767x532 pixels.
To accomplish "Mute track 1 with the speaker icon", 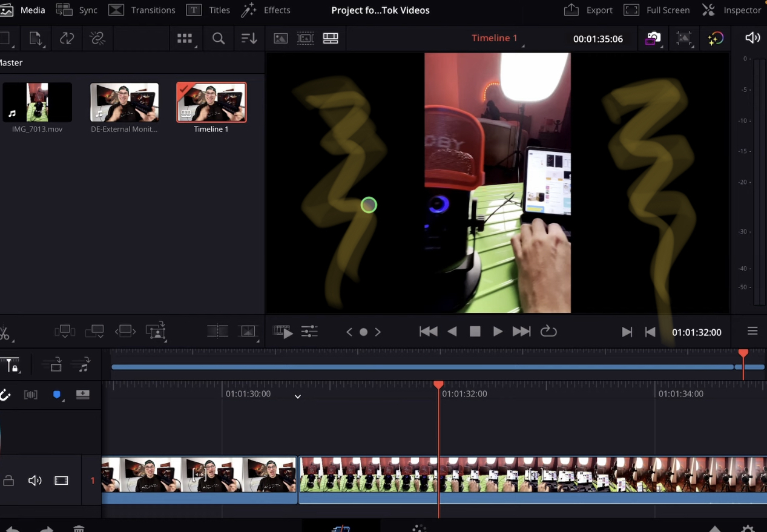I will coord(35,480).
